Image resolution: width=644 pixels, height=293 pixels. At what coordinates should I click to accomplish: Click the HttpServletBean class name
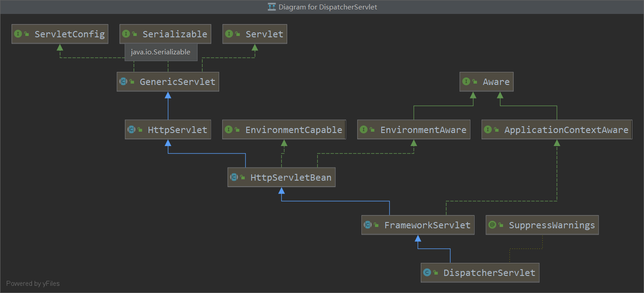(x=291, y=178)
